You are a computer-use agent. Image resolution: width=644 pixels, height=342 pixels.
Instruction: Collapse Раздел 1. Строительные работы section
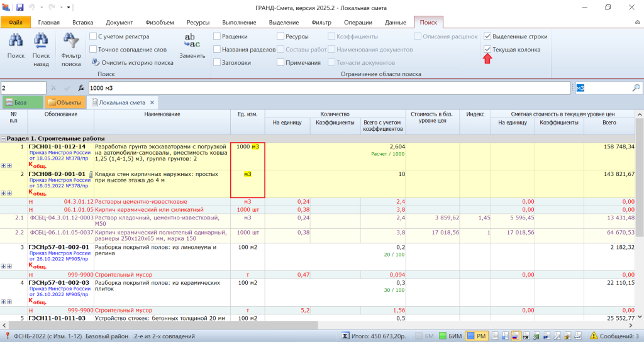[x=4, y=138]
